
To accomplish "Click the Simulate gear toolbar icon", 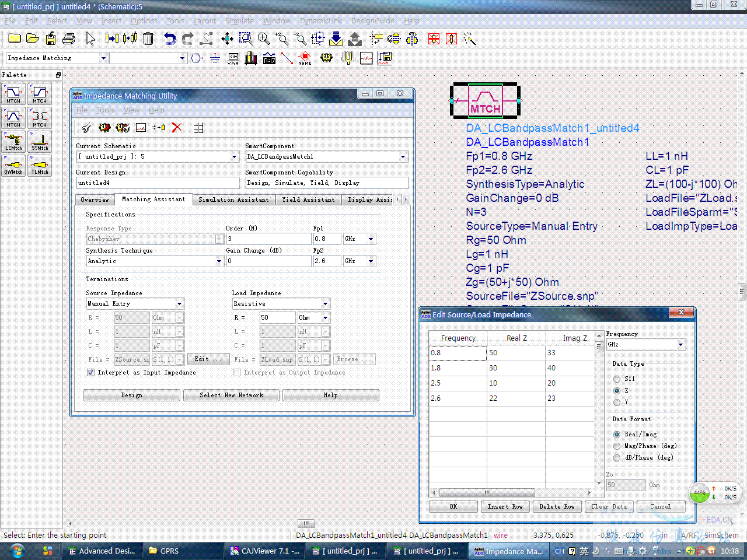I will (326, 58).
